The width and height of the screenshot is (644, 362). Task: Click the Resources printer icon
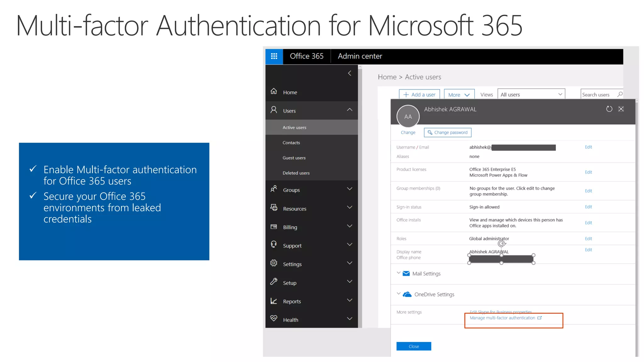(x=274, y=207)
